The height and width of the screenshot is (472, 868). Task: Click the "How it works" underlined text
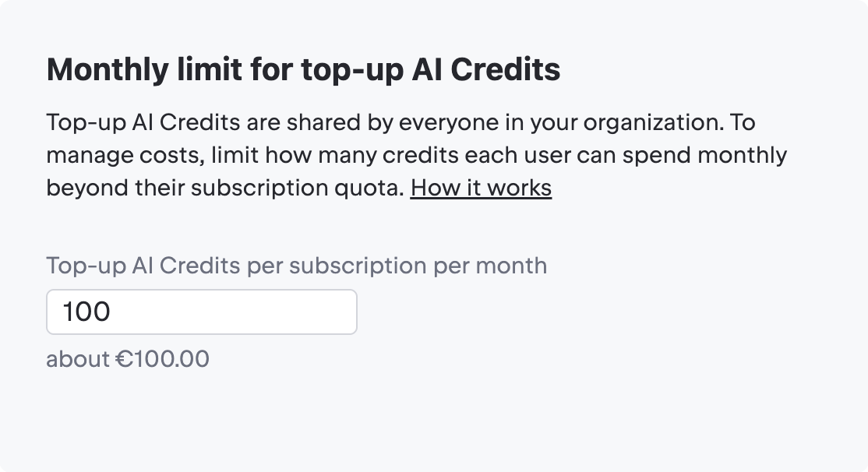click(481, 188)
